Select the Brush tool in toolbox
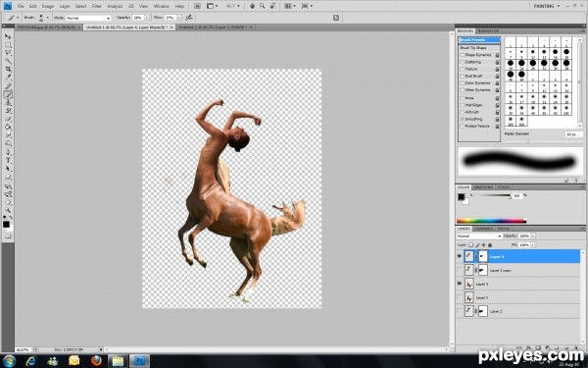This screenshot has width=588, height=368. (8, 94)
